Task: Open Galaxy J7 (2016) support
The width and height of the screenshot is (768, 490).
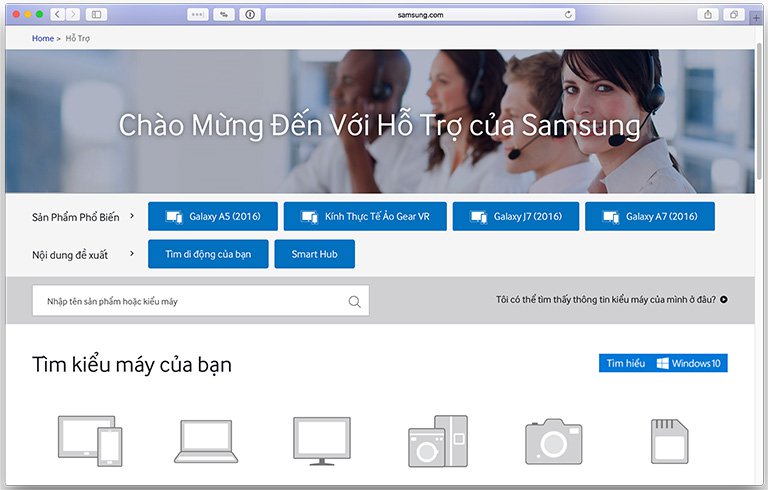Action: pyautogui.click(x=516, y=216)
